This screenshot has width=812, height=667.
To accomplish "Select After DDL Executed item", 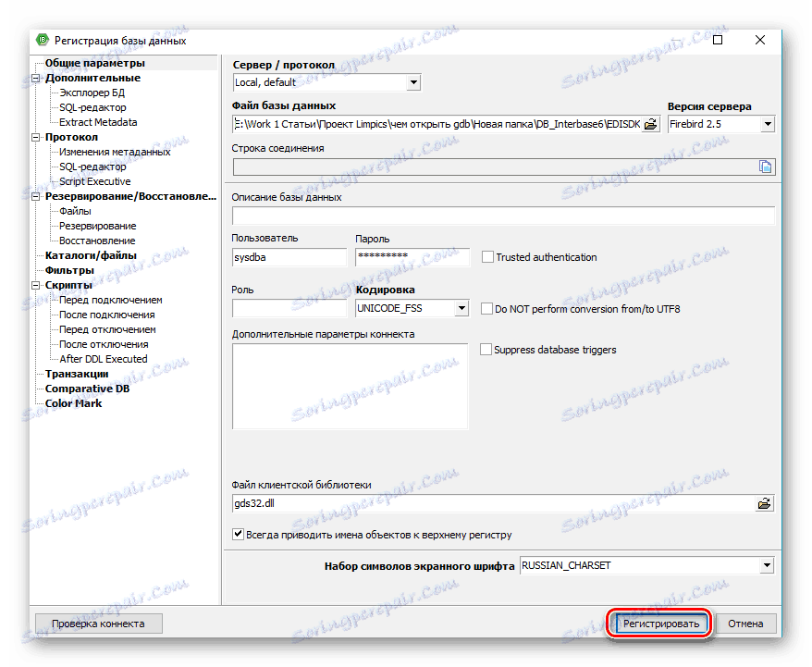I will 103,359.
